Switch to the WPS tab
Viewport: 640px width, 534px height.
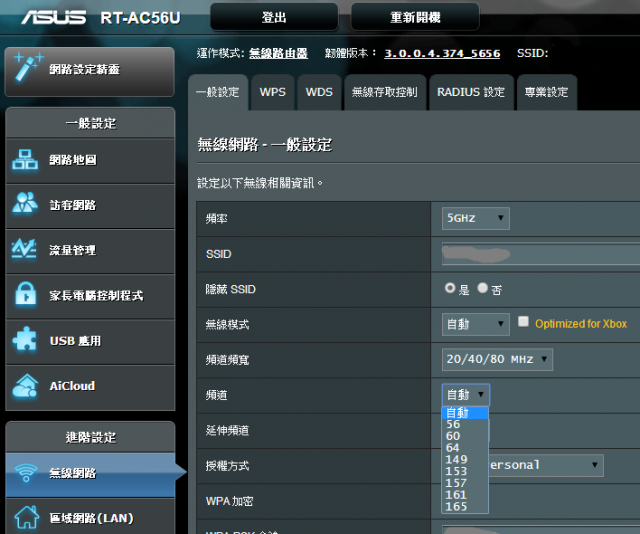273,92
